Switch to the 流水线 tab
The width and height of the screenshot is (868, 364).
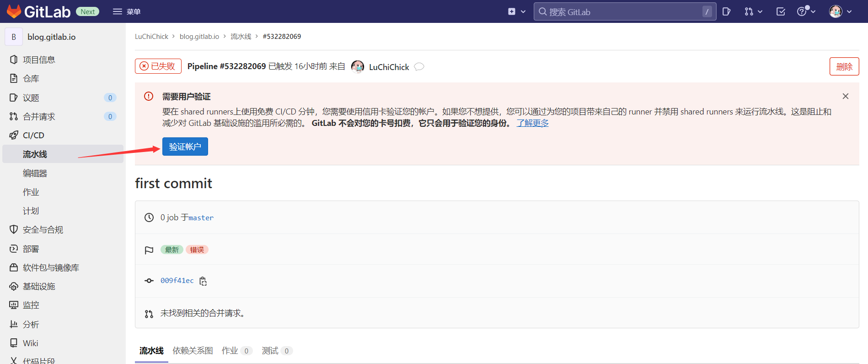point(151,351)
